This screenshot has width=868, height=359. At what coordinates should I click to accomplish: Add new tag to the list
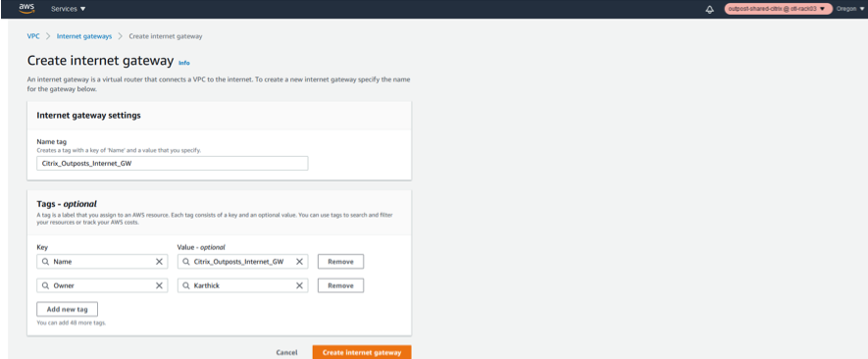pos(67,309)
